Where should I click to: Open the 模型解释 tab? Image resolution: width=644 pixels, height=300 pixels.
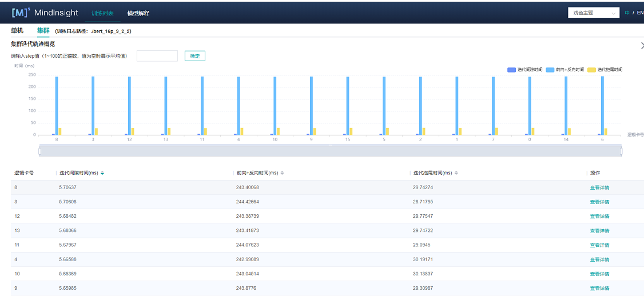[138, 13]
